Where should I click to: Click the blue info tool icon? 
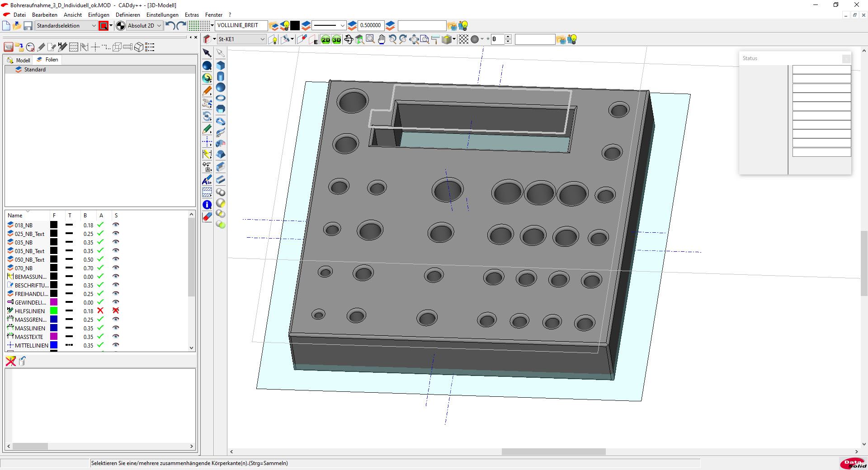click(207, 205)
